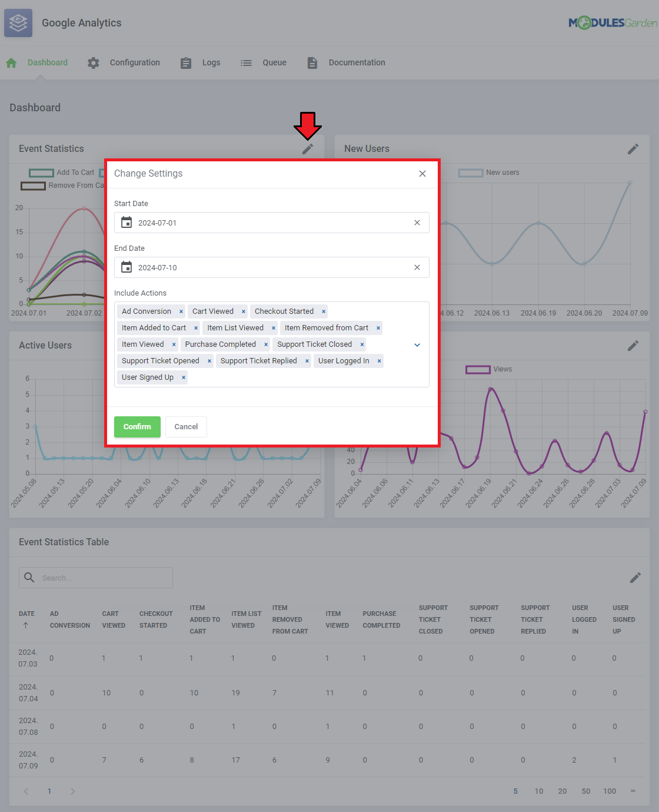Edit New Users widget pencil icon
This screenshot has width=659, height=812.
point(633,149)
